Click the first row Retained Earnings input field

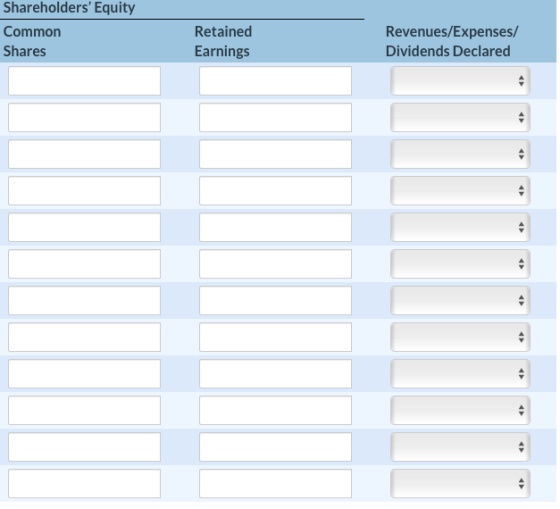pos(276,81)
